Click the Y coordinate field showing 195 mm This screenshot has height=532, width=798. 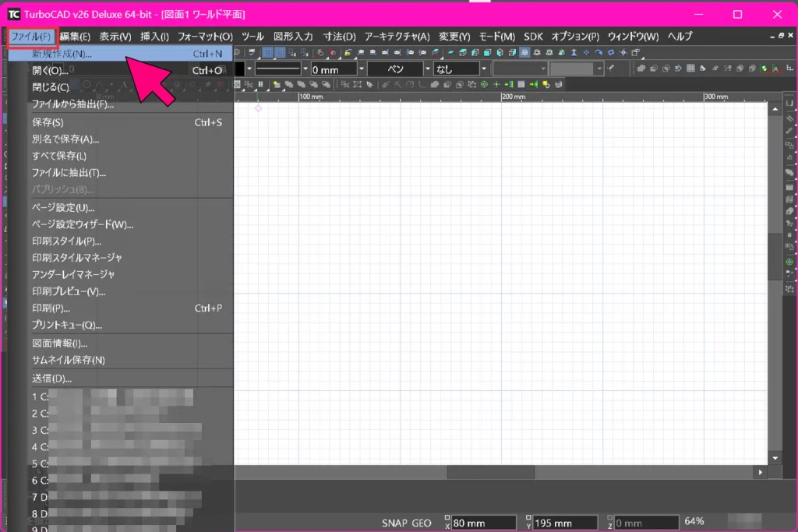pyautogui.click(x=564, y=523)
